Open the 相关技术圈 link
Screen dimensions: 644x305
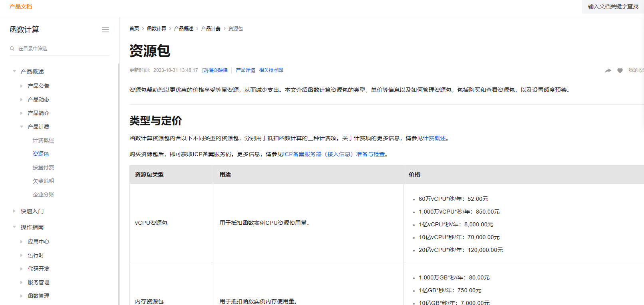[271, 70]
